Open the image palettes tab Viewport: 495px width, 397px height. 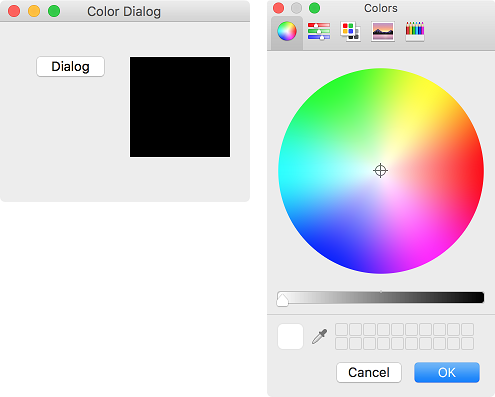tap(383, 31)
